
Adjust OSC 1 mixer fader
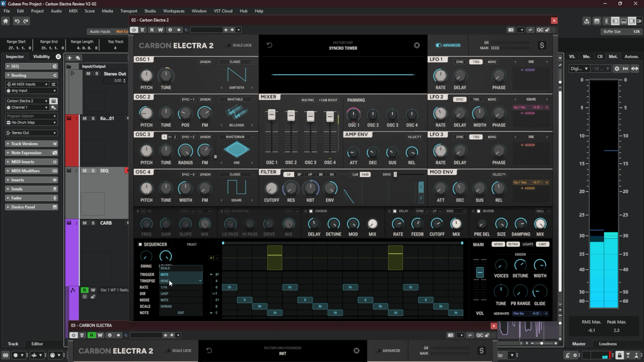click(272, 115)
